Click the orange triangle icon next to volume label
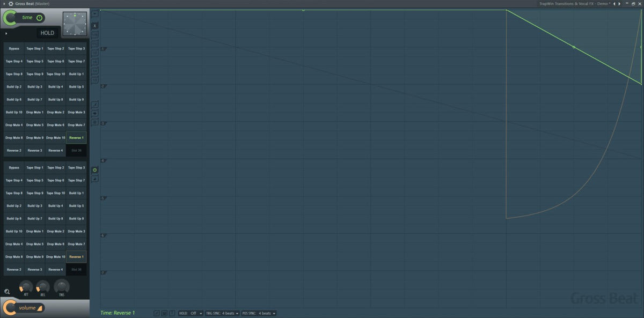644x318 pixels. click(40, 308)
